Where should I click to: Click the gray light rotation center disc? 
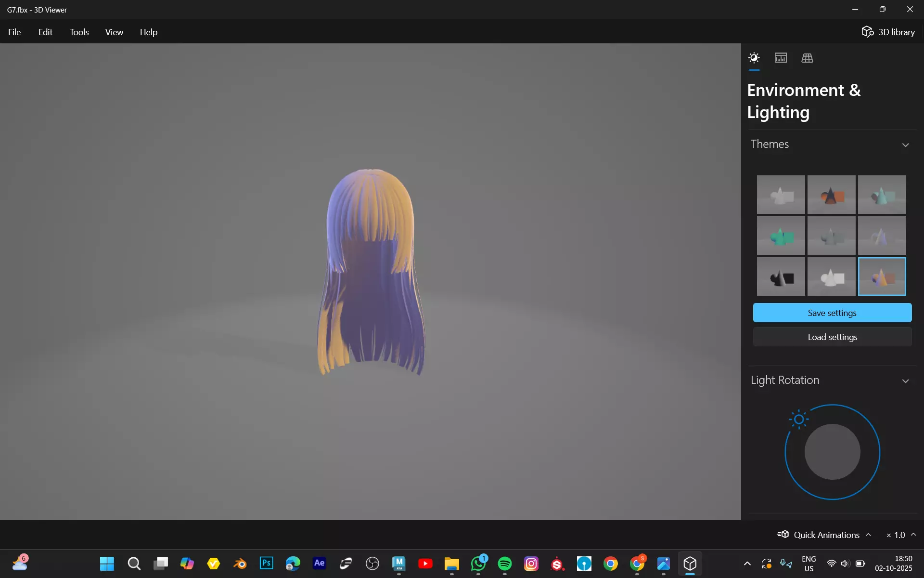tap(832, 452)
